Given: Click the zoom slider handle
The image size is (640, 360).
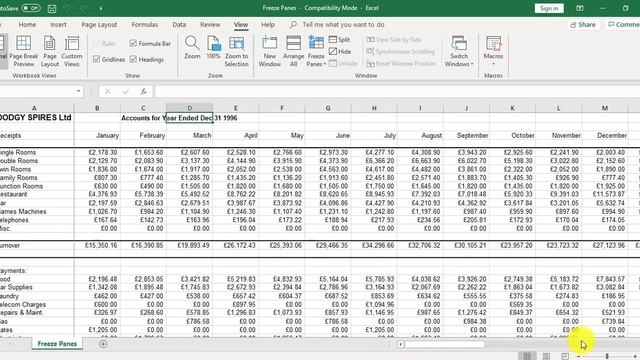Looking at the screenshot, I should click(x=607, y=356).
